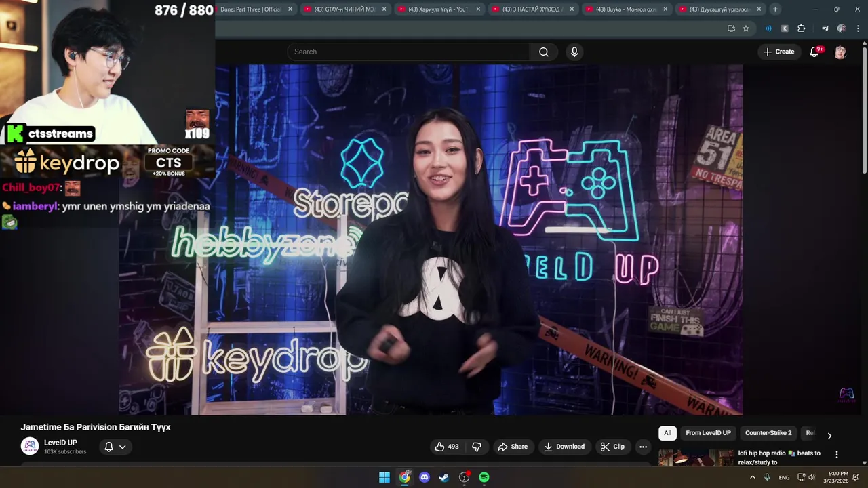This screenshot has height=488, width=868.
Task: Open the ENG language indicator
Action: tap(784, 477)
